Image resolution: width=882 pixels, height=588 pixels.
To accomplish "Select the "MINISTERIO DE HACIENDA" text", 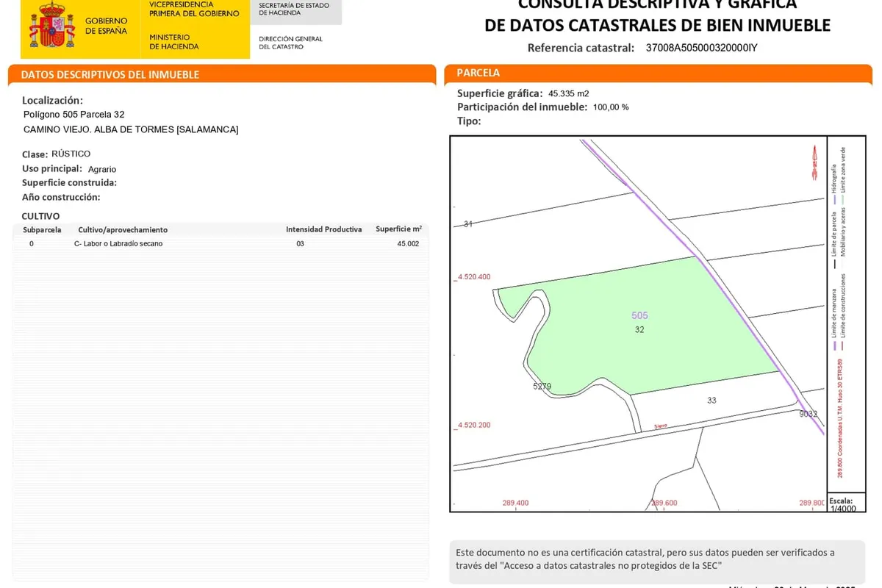I will point(173,42).
